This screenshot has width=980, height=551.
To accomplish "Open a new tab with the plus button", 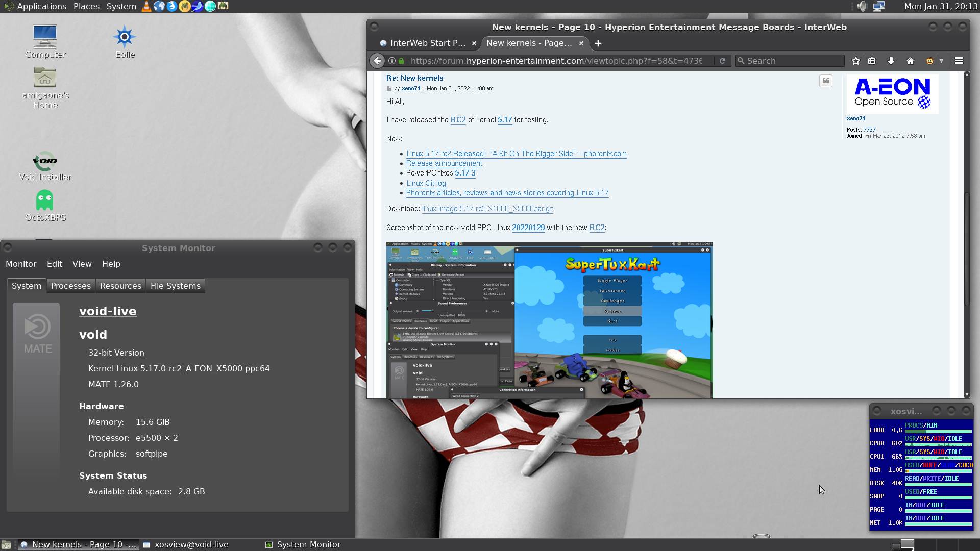I will [x=598, y=43].
